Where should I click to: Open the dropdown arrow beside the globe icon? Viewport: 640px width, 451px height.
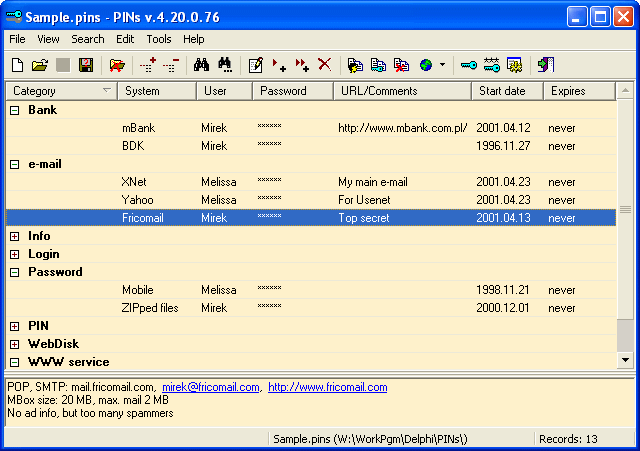[442, 64]
